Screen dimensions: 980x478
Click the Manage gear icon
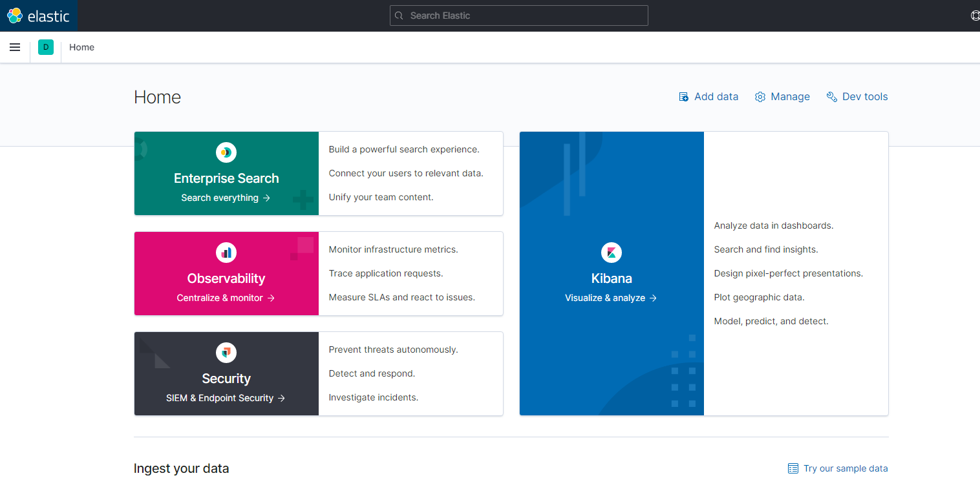[760, 97]
